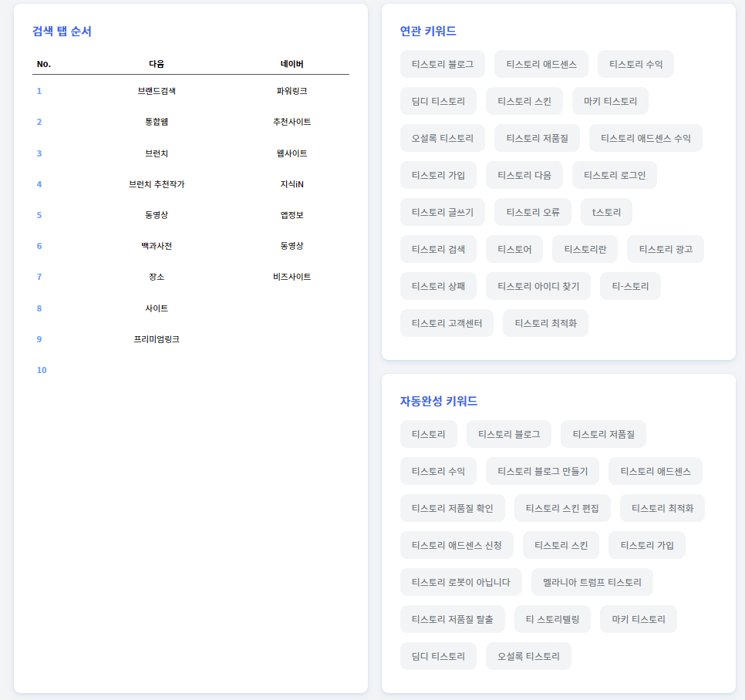Choose the '딩디 티스토리' keyword chip

click(x=438, y=101)
